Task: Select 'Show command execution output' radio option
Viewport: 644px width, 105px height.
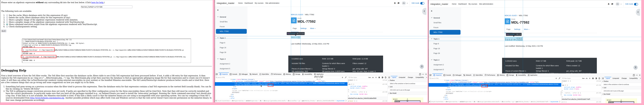Action: pyautogui.click(x=7, y=24)
